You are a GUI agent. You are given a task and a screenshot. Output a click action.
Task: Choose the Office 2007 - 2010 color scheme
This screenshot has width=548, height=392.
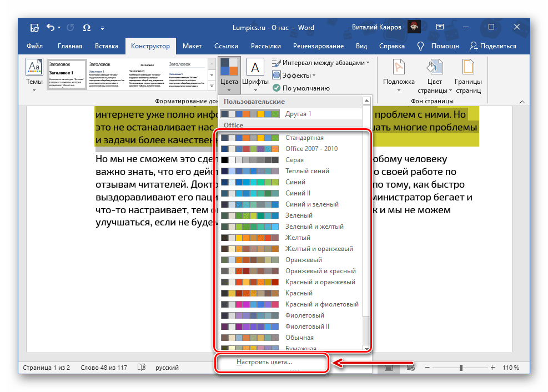[x=289, y=149]
